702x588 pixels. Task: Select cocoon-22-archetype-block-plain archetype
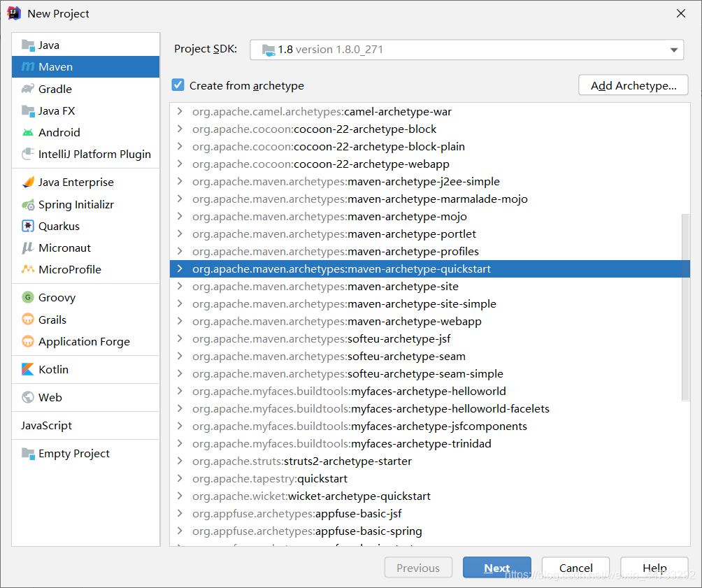(x=430, y=146)
